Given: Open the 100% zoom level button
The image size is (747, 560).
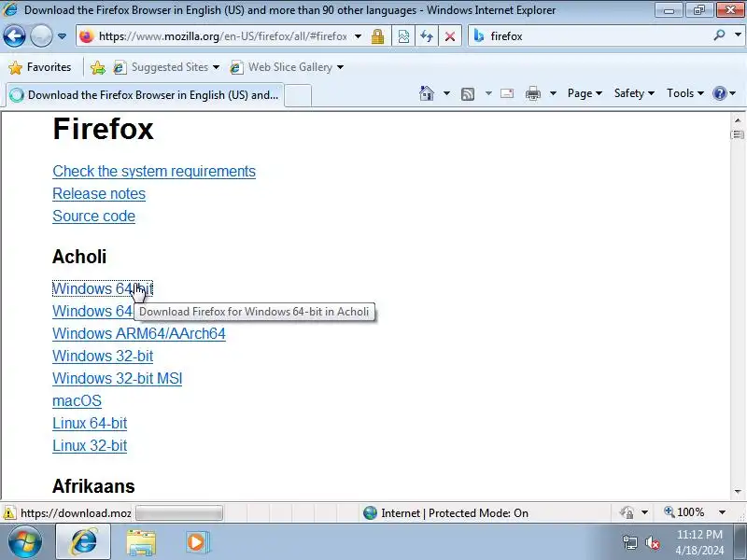Looking at the screenshot, I should point(684,512).
